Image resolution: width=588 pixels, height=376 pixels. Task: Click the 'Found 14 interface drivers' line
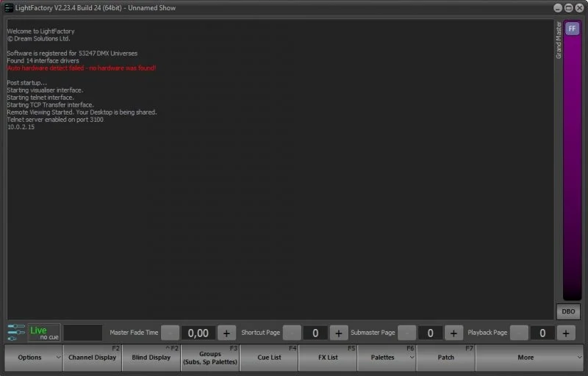(43, 61)
